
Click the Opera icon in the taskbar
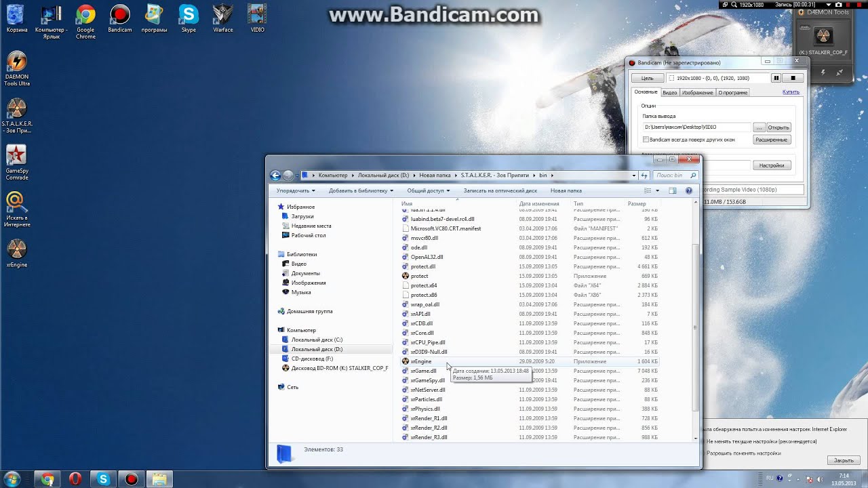[x=75, y=479]
